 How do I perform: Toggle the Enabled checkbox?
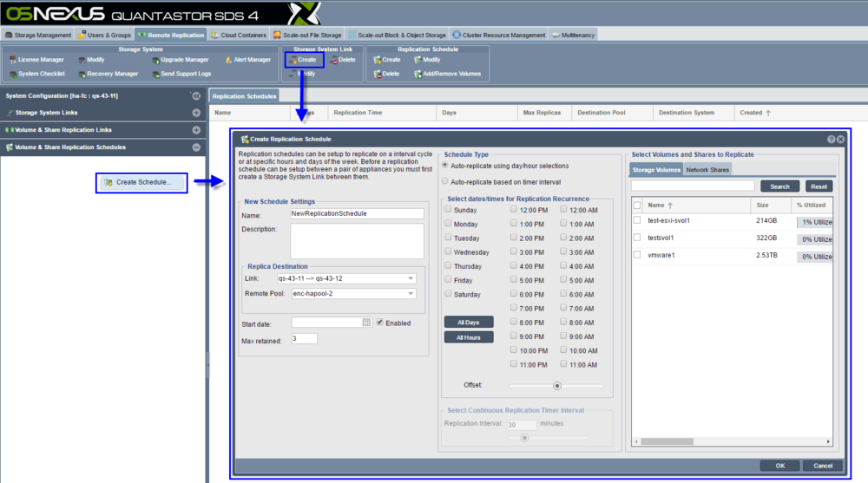click(380, 322)
